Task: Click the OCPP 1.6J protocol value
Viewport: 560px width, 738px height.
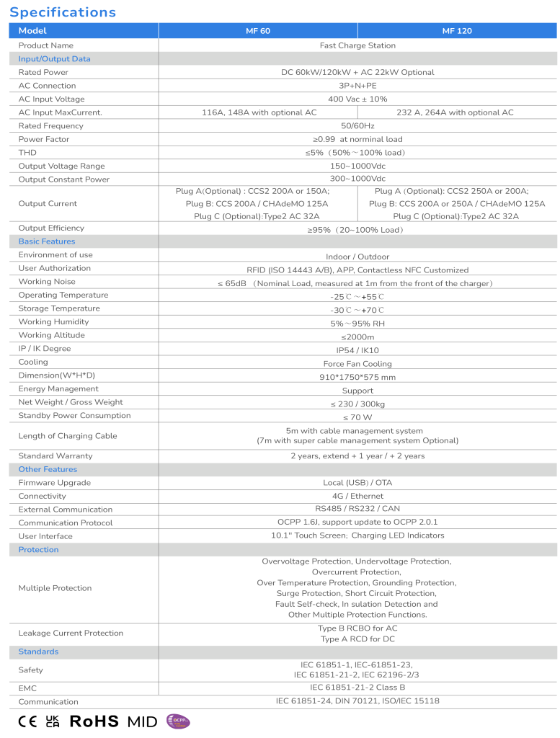Action: (357, 522)
